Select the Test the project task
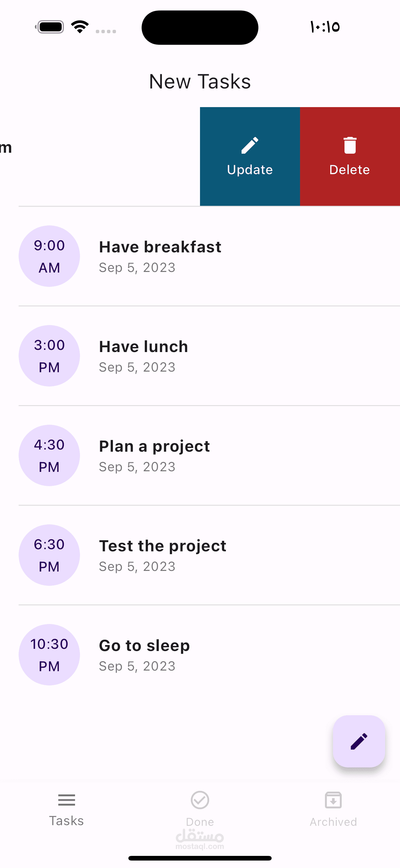Viewport: 400px width, 868px height. [162, 546]
